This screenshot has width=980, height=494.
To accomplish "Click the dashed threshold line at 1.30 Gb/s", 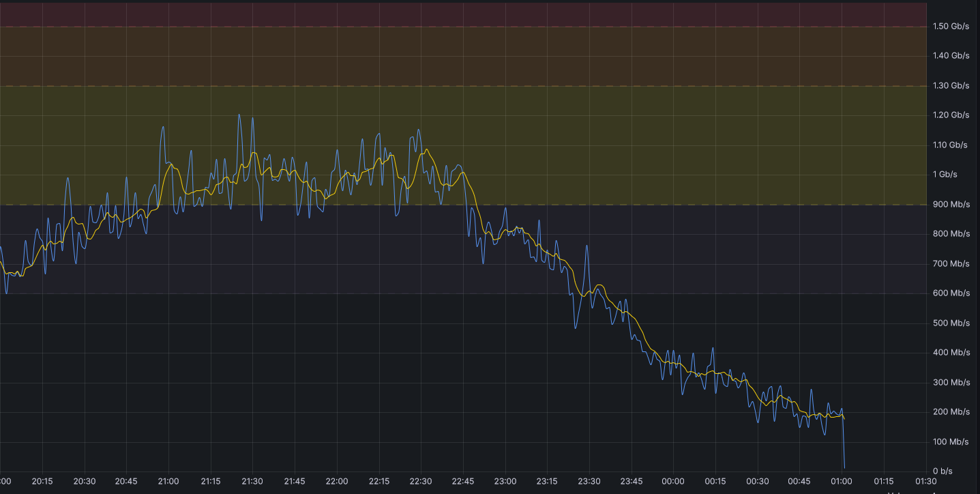I will (464, 86).
